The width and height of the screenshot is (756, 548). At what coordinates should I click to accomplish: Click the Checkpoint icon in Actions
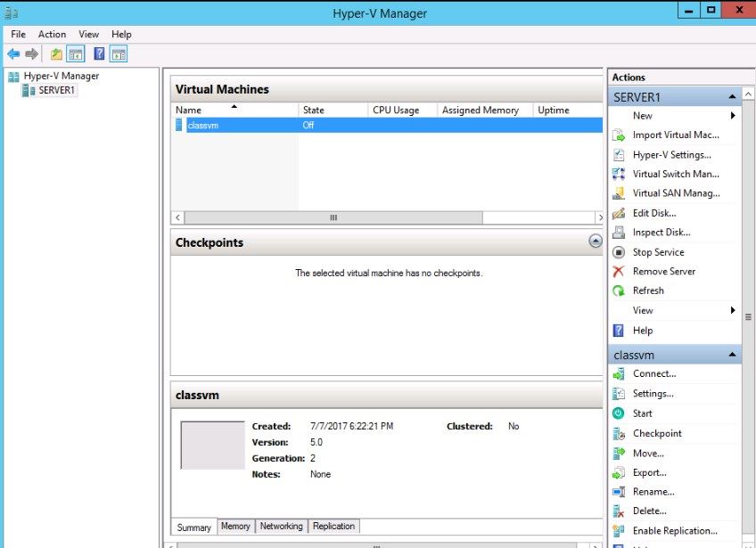(x=619, y=434)
